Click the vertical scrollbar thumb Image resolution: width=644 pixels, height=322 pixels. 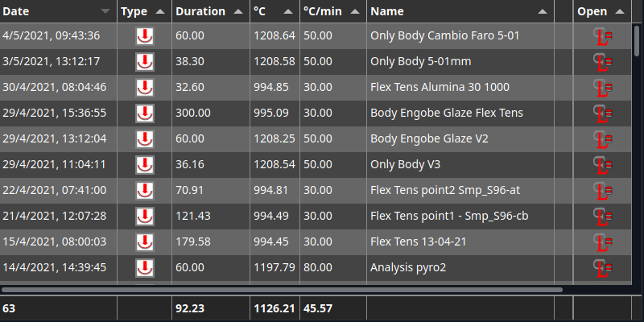pos(637,41)
